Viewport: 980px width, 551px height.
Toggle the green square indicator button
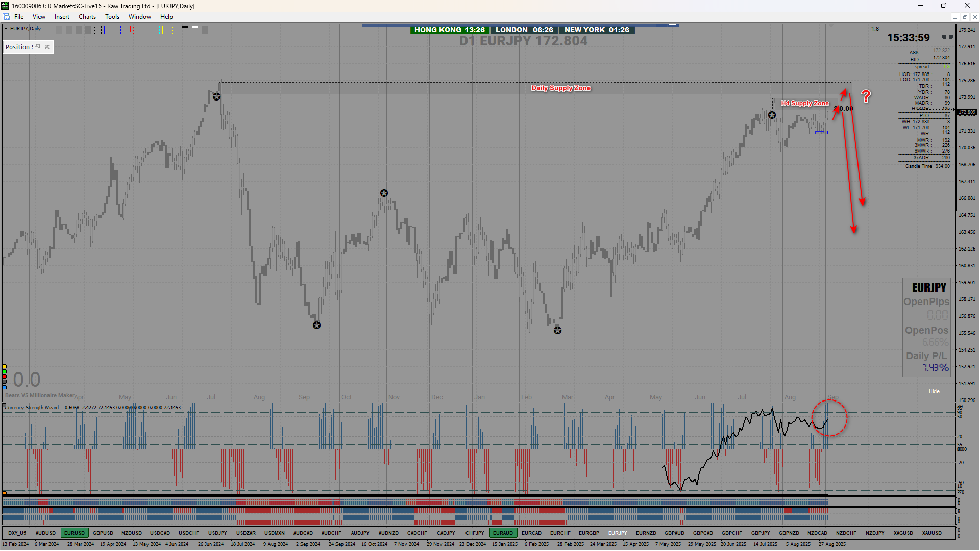coord(5,371)
